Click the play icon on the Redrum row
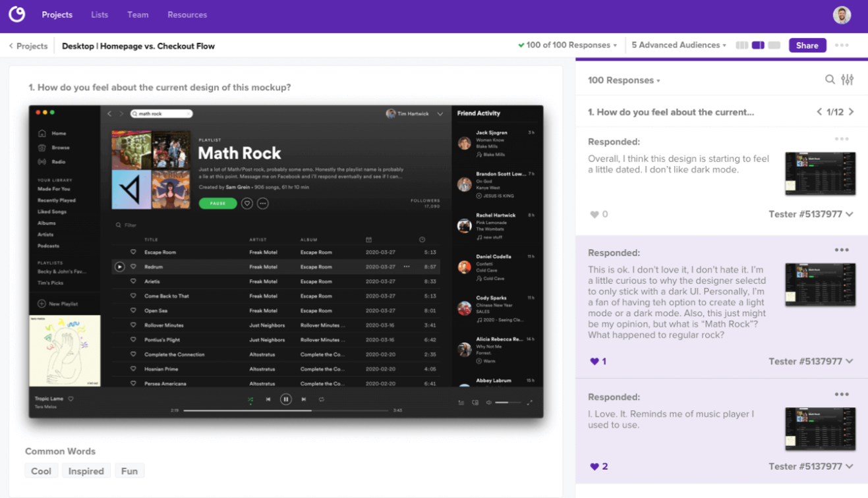The image size is (868, 498). pos(119,267)
